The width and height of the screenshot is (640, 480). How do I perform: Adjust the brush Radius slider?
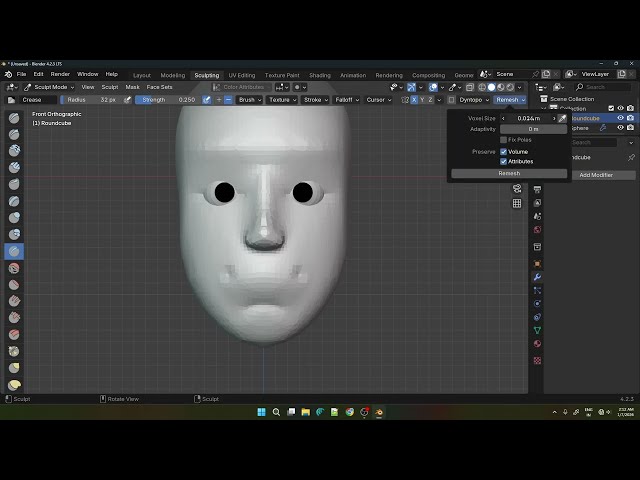coord(91,100)
